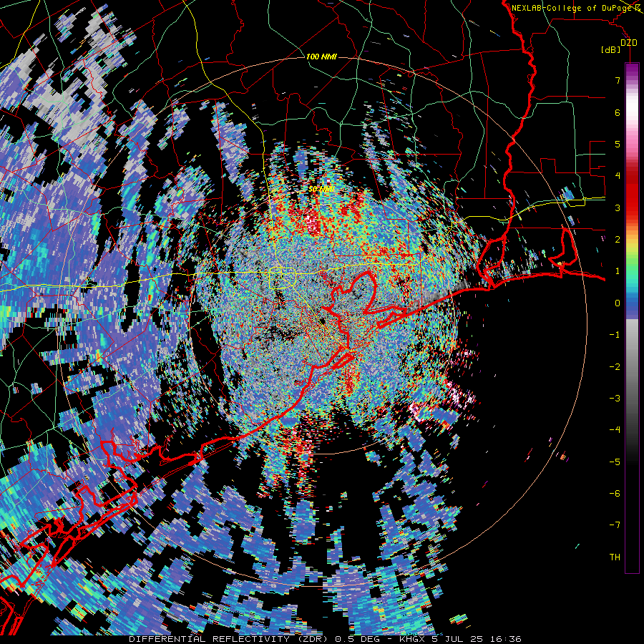This screenshot has height=644, width=644.
Task: Click the 2 dB scale label
Action: [x=618, y=240]
